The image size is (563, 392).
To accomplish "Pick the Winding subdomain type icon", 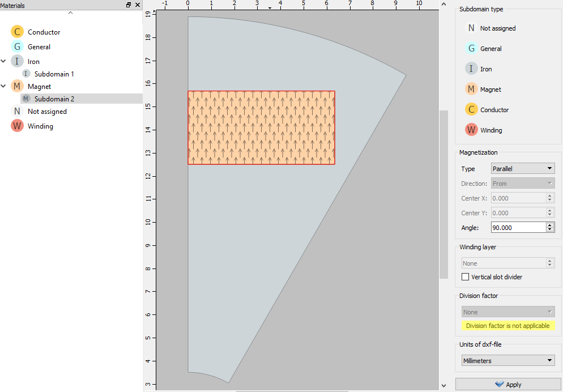I will pyautogui.click(x=471, y=130).
